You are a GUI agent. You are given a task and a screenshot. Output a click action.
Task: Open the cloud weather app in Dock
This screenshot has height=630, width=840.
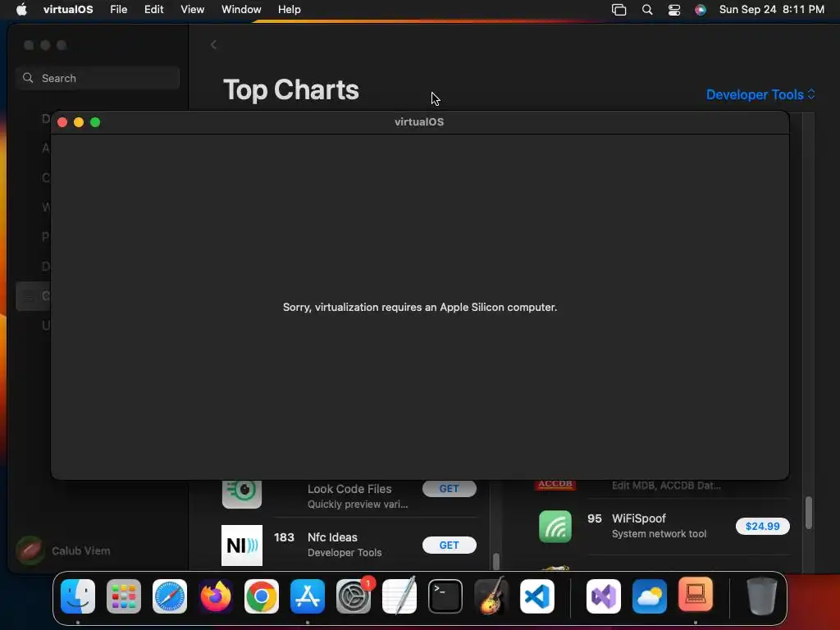[x=650, y=596]
